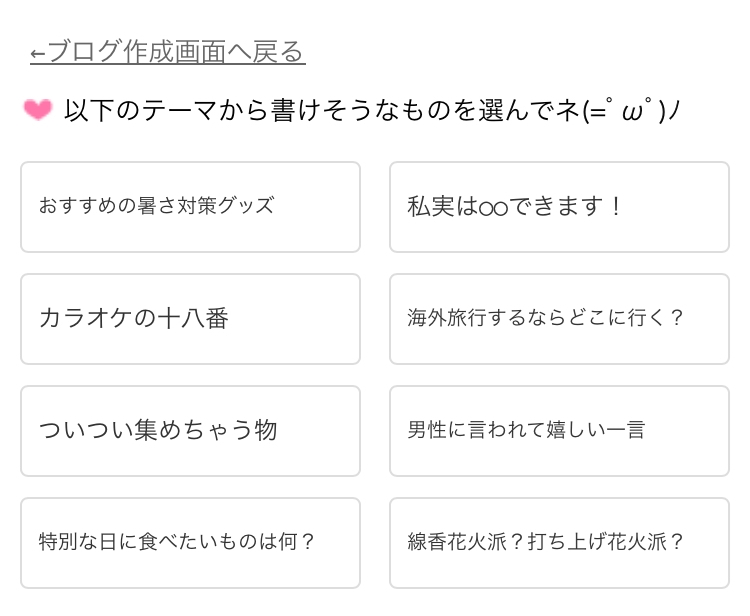
Task: Choose the special day food question card
Action: pyautogui.click(x=190, y=543)
